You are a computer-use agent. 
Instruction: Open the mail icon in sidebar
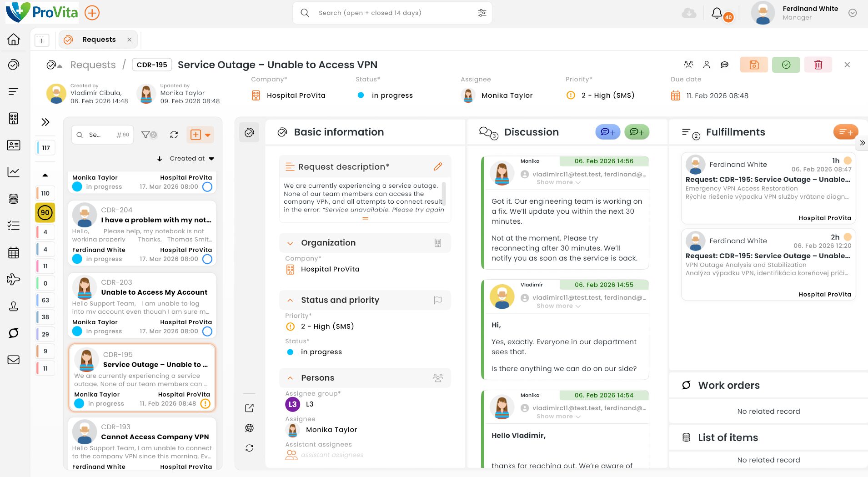(x=14, y=360)
